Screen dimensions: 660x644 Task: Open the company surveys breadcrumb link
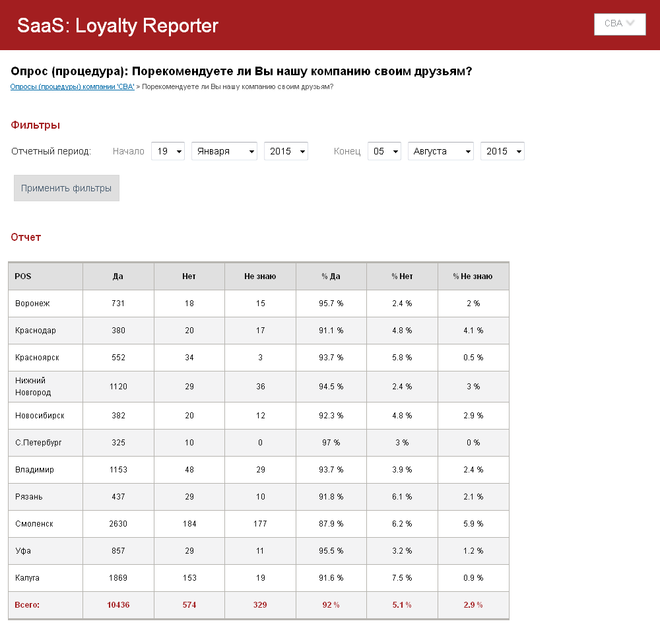click(x=72, y=86)
